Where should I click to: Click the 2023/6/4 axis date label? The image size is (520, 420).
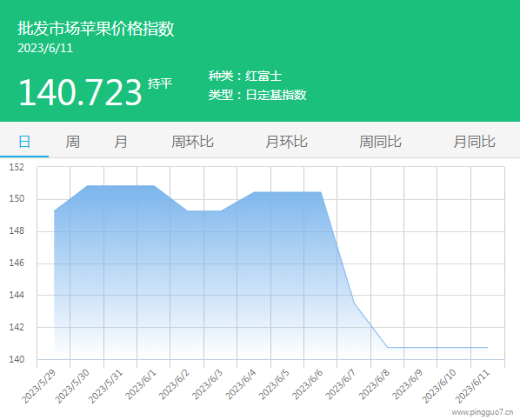click(x=241, y=385)
